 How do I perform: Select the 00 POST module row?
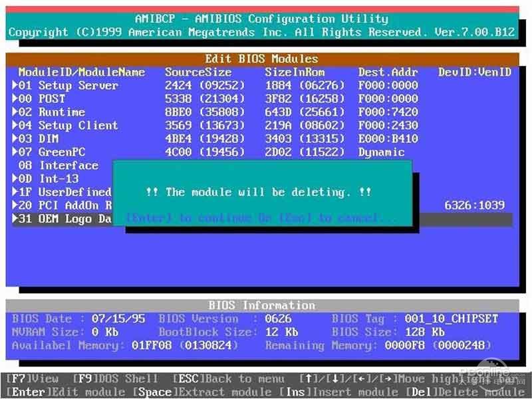[x=262, y=98]
